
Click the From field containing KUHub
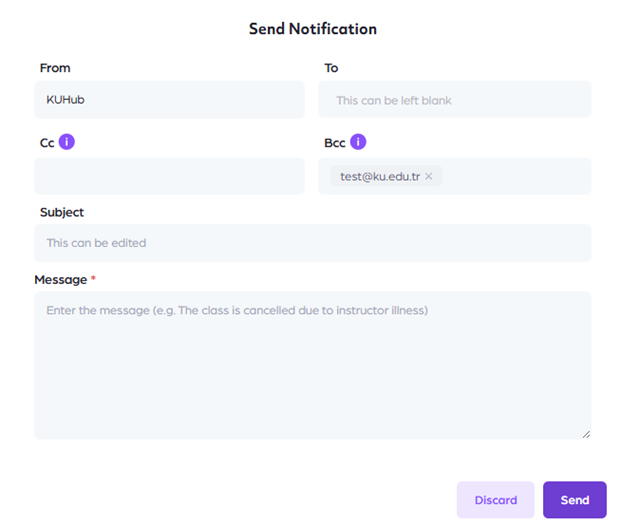(x=169, y=100)
